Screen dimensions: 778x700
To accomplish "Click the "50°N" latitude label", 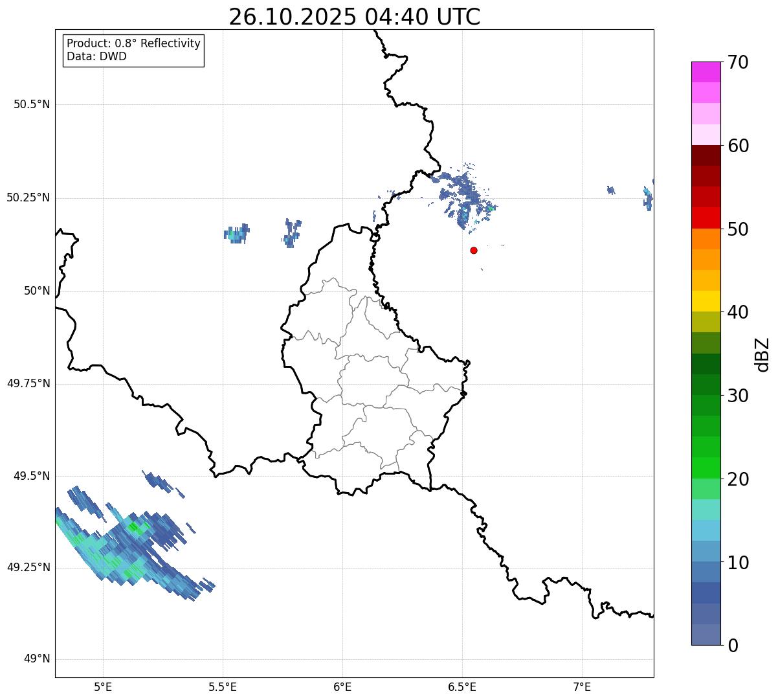I will point(37,291).
